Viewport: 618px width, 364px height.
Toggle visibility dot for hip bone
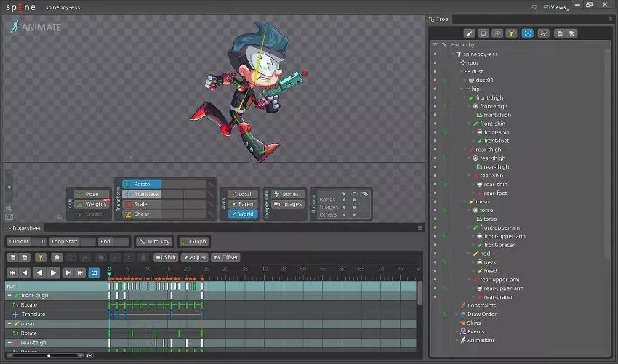pos(435,89)
